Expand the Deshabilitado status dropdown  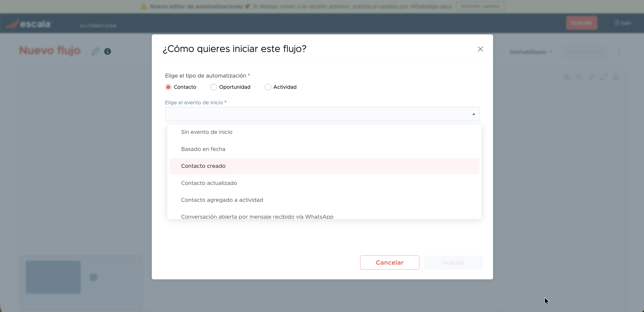coord(531,52)
